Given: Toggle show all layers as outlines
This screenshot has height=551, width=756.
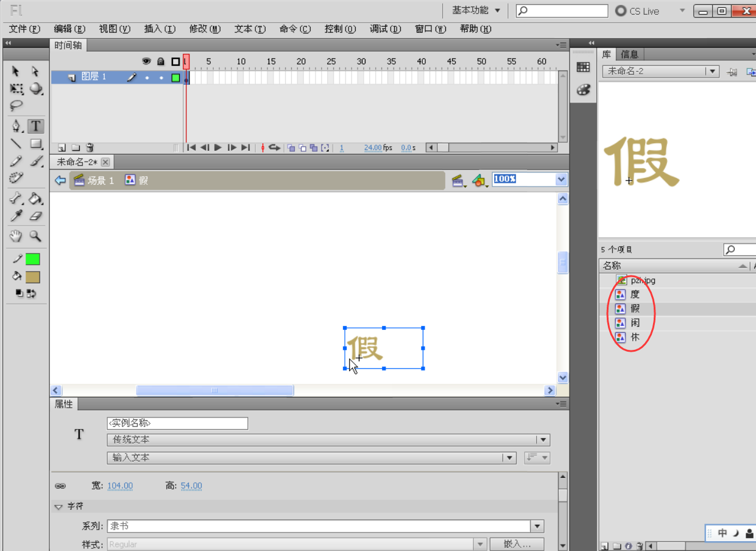Looking at the screenshot, I should pyautogui.click(x=175, y=62).
